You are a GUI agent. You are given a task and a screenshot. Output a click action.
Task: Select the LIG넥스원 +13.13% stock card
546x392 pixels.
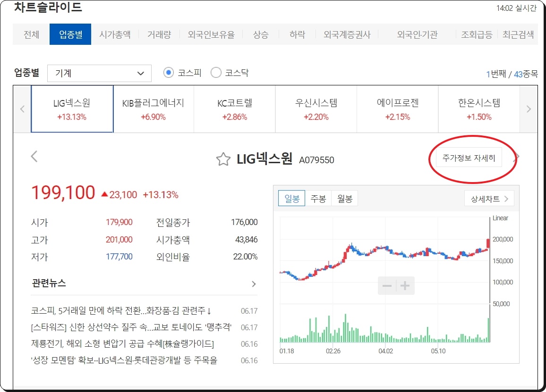(72, 109)
